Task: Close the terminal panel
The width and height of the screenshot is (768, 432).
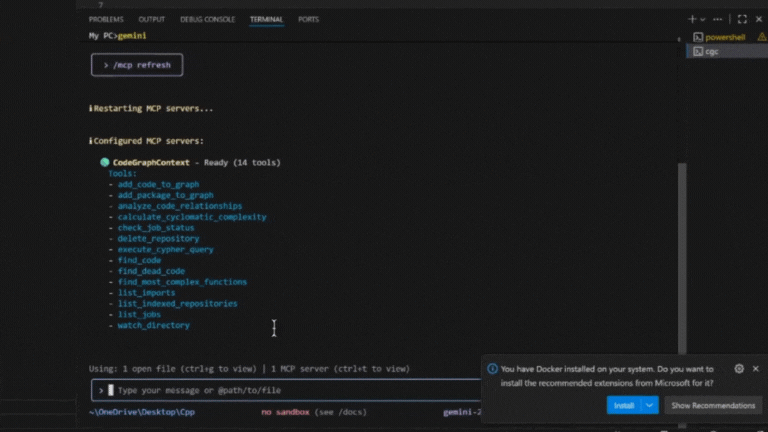Action: (x=758, y=19)
